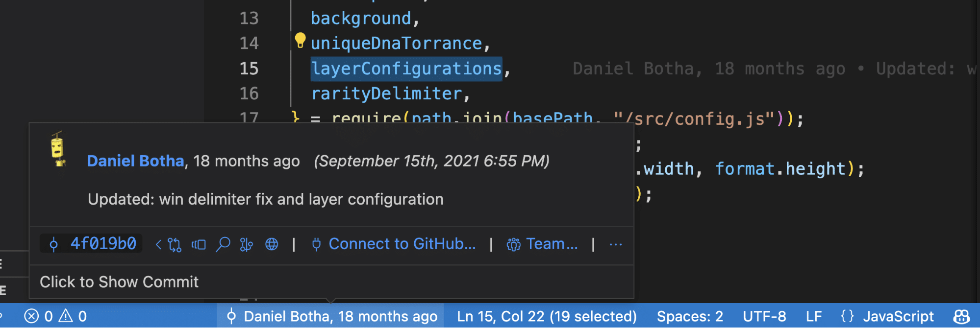The image size is (980, 328).
Task: Open the more actions ellipsis
Action: (x=616, y=244)
